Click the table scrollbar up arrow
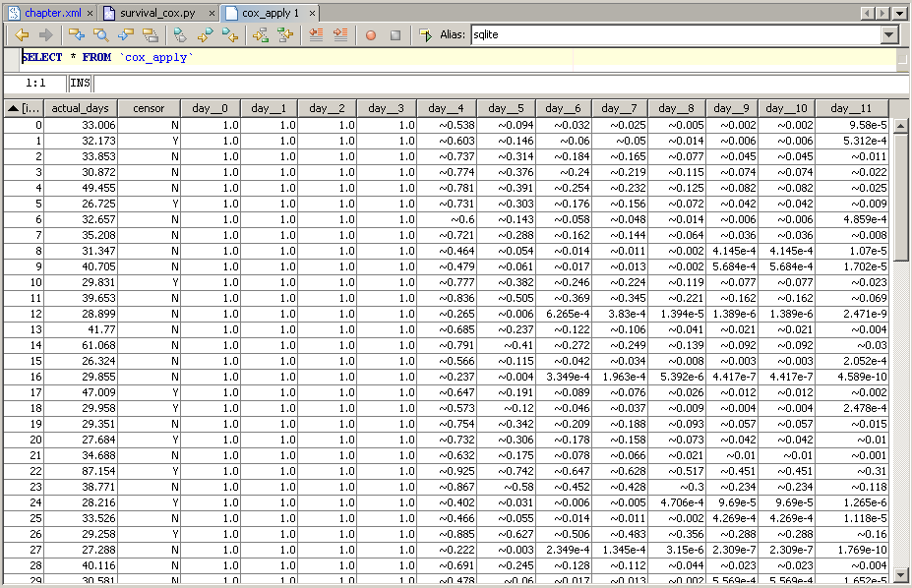 pyautogui.click(x=900, y=126)
